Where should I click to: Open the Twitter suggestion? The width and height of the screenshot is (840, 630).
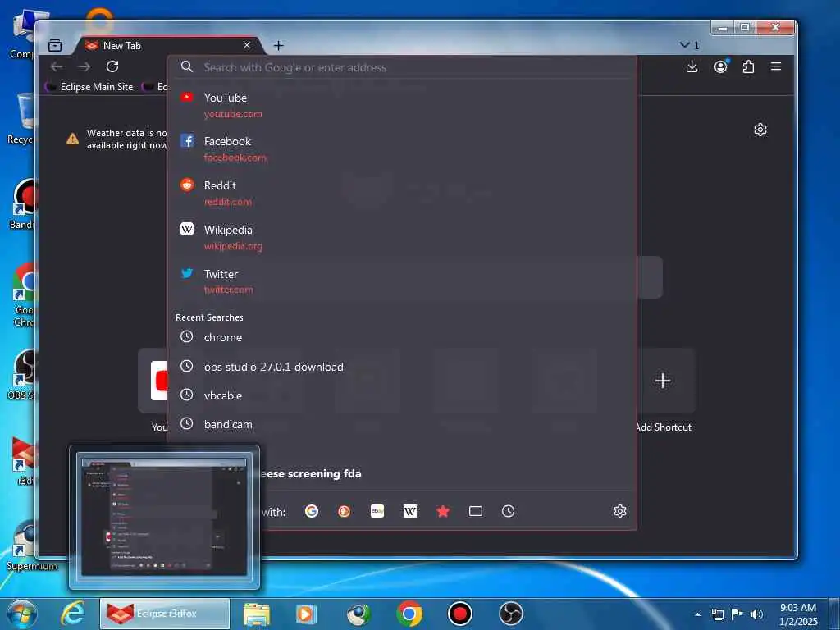click(x=402, y=281)
